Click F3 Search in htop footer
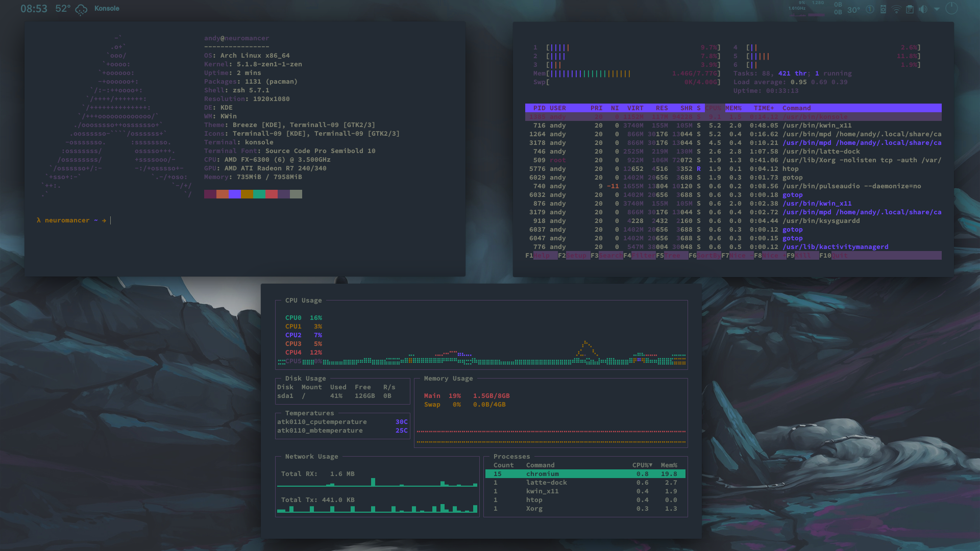Screen dimensions: 980x551 pyautogui.click(x=606, y=256)
